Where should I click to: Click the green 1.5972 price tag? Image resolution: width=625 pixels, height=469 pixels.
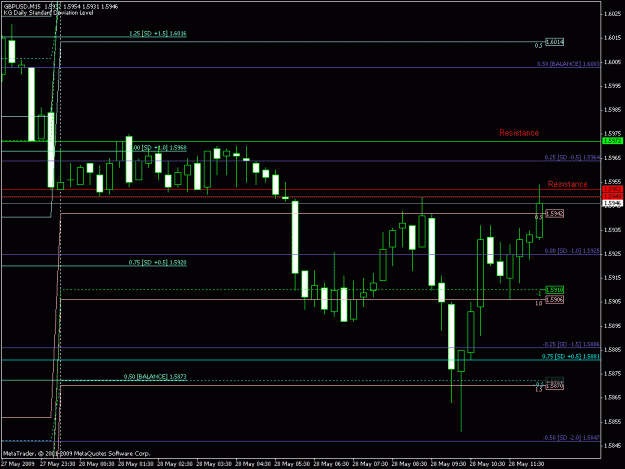(612, 141)
